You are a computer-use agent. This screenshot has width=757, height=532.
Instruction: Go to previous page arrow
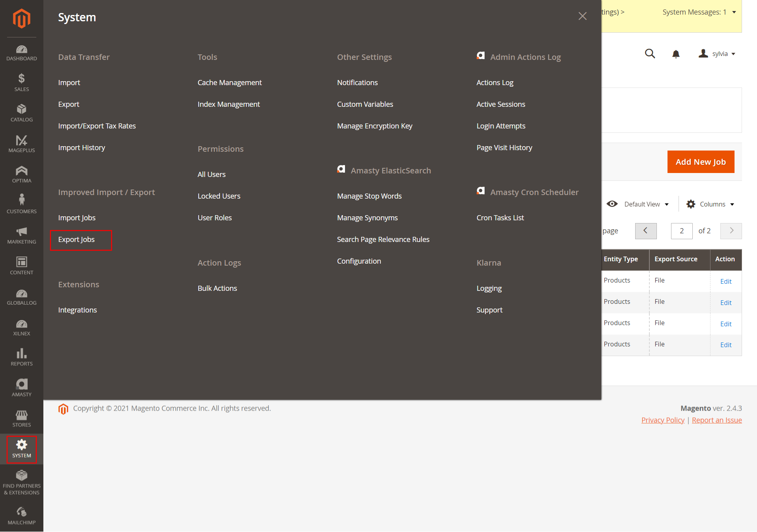coord(645,231)
